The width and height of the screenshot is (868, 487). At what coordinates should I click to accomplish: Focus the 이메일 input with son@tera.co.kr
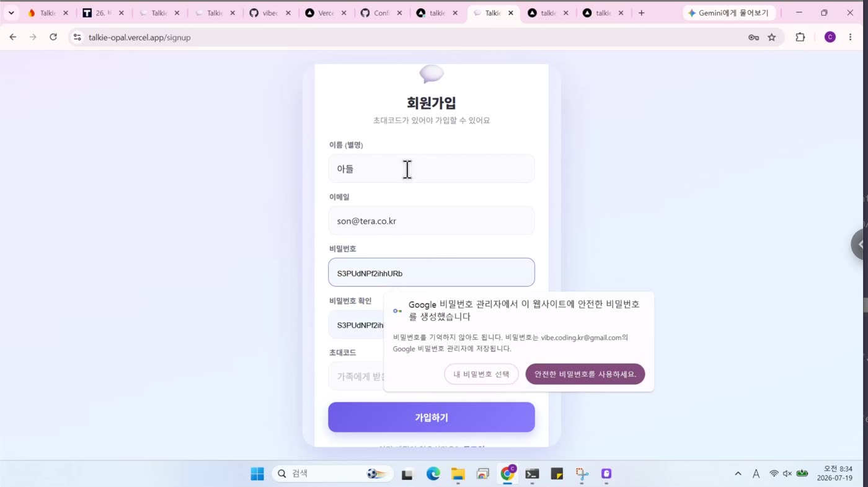click(x=432, y=221)
